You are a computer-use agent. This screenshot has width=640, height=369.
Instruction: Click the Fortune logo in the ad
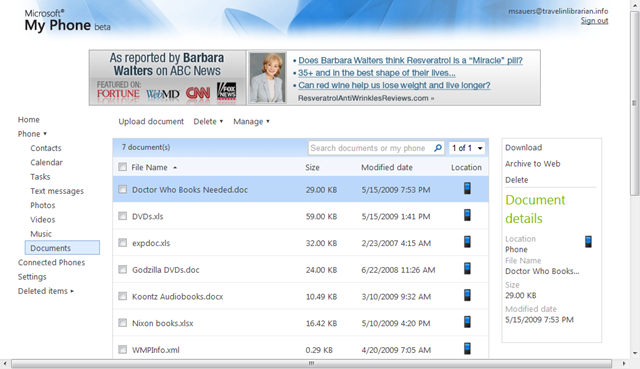[118, 94]
